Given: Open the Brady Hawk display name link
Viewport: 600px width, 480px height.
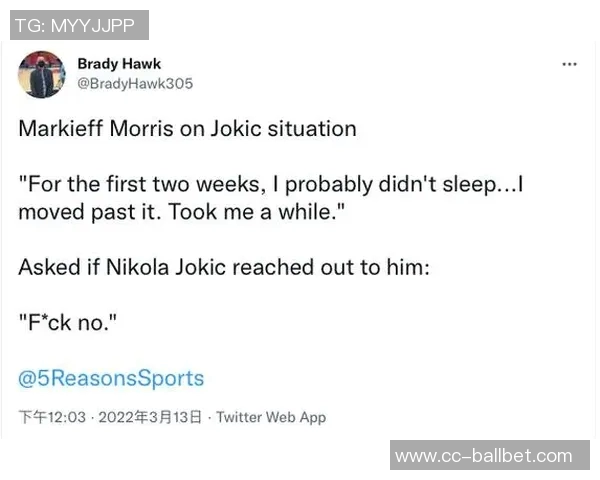Looking at the screenshot, I should [x=119, y=64].
